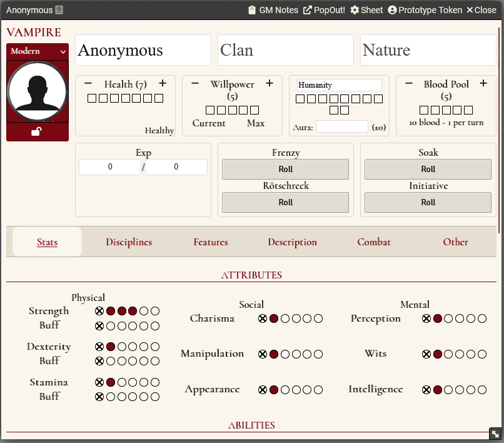504x443 pixels.
Task: Increase Blood Pool with the plus button
Action: point(483,83)
